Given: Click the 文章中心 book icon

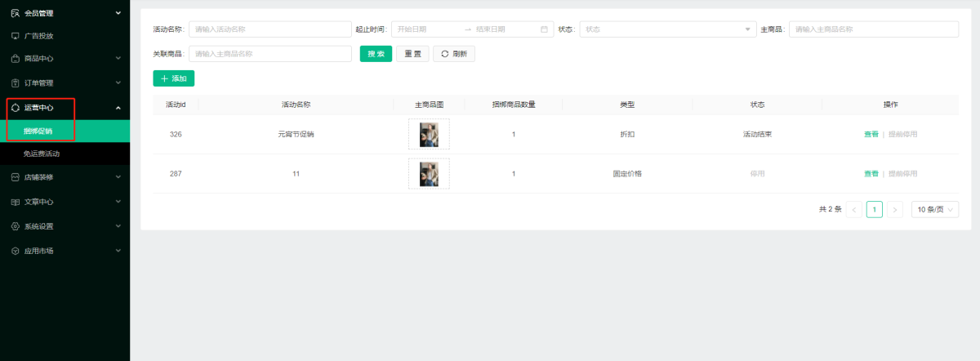Looking at the screenshot, I should click(15, 202).
